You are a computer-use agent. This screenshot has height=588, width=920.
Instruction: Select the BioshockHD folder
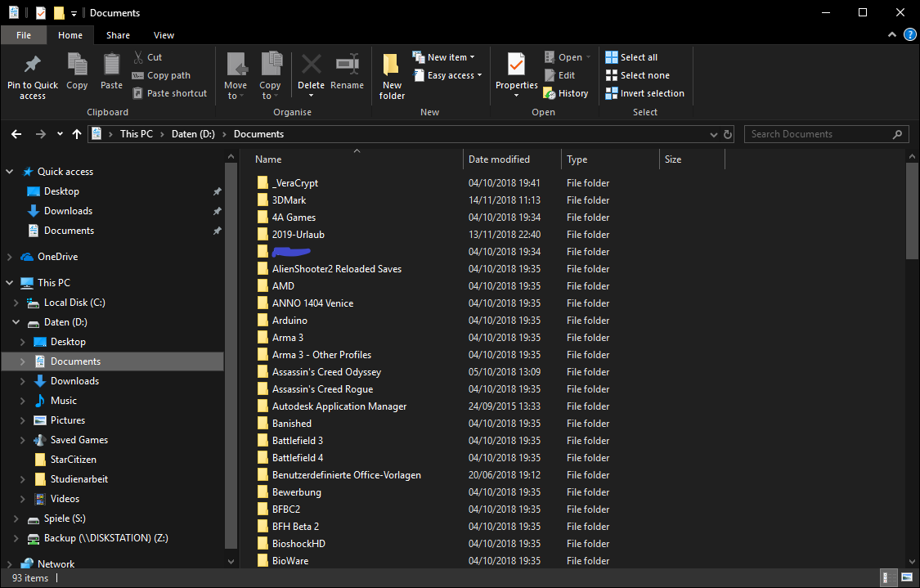point(298,544)
